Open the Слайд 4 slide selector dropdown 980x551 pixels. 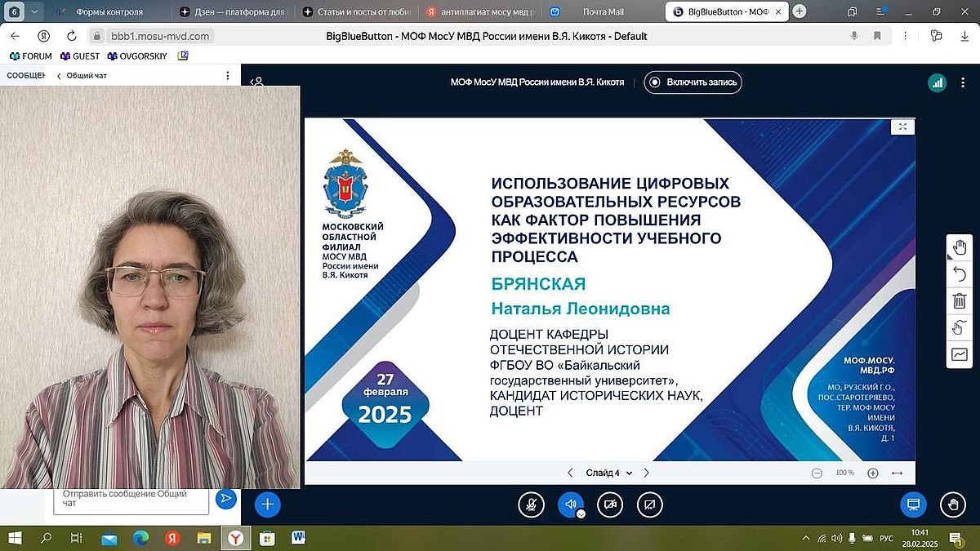[608, 473]
